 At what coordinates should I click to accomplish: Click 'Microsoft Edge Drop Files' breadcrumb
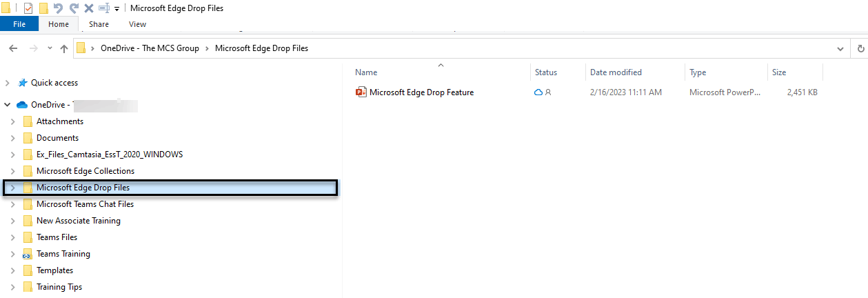click(261, 48)
